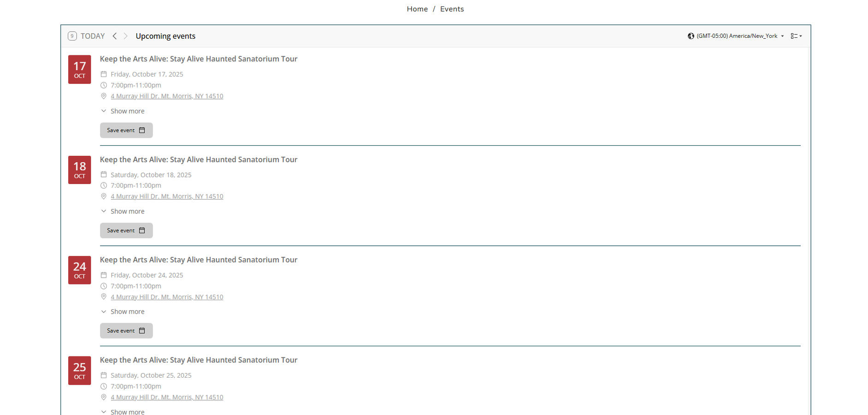868x415 pixels.
Task: Click the October 24 red date badge
Action: coord(80,270)
